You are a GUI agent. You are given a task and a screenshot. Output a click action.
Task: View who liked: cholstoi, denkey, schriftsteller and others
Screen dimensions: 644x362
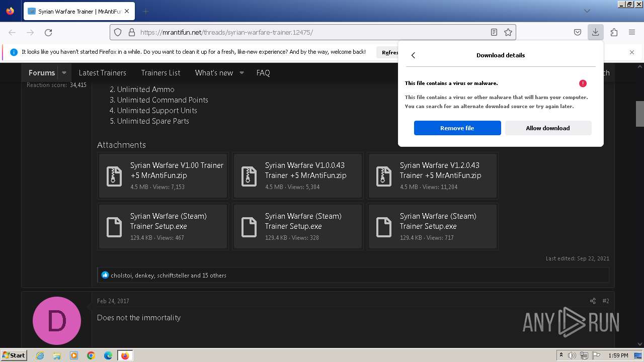[x=169, y=276]
